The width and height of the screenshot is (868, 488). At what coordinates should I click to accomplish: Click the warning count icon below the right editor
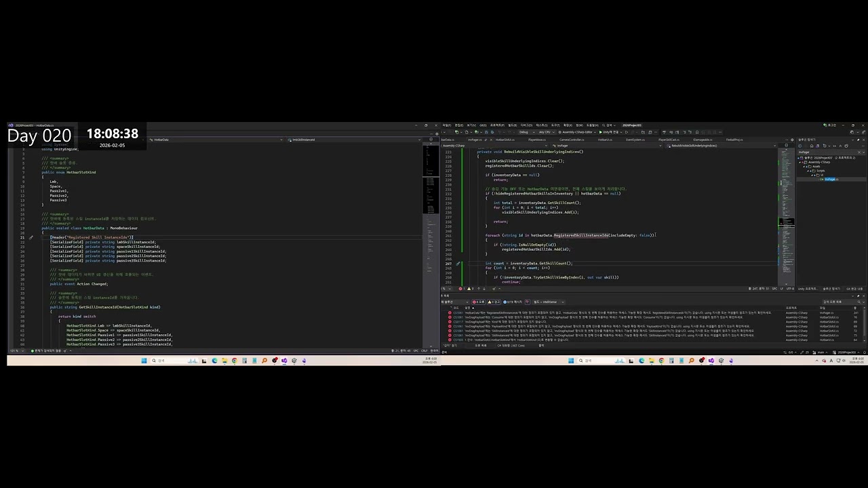tap(471, 289)
